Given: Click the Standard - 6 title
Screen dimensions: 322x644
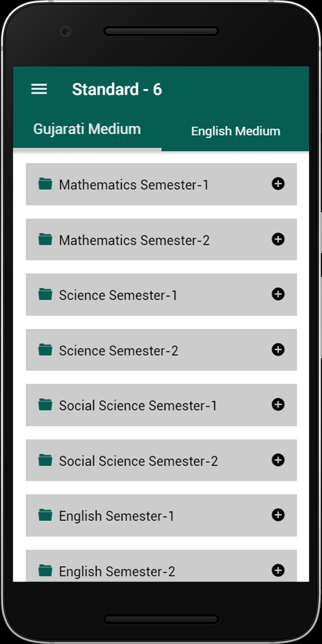Looking at the screenshot, I should (117, 89).
